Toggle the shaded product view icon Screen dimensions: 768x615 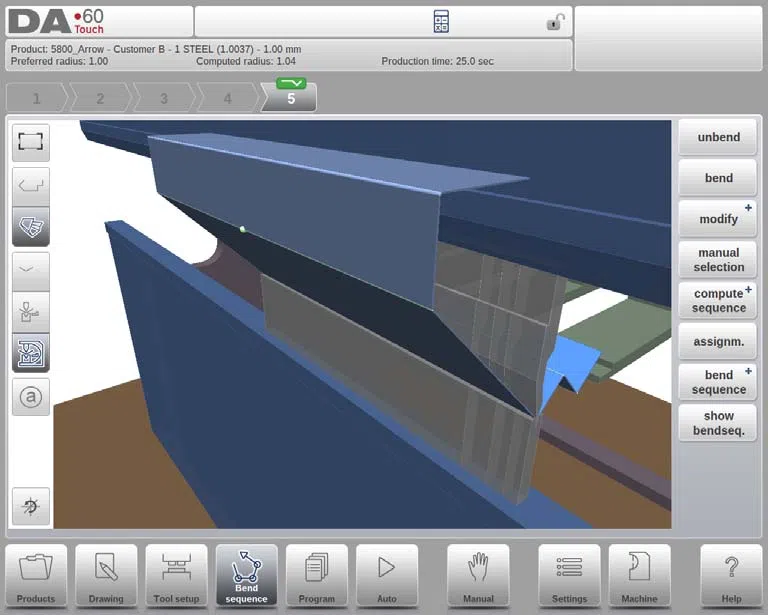coord(30,227)
